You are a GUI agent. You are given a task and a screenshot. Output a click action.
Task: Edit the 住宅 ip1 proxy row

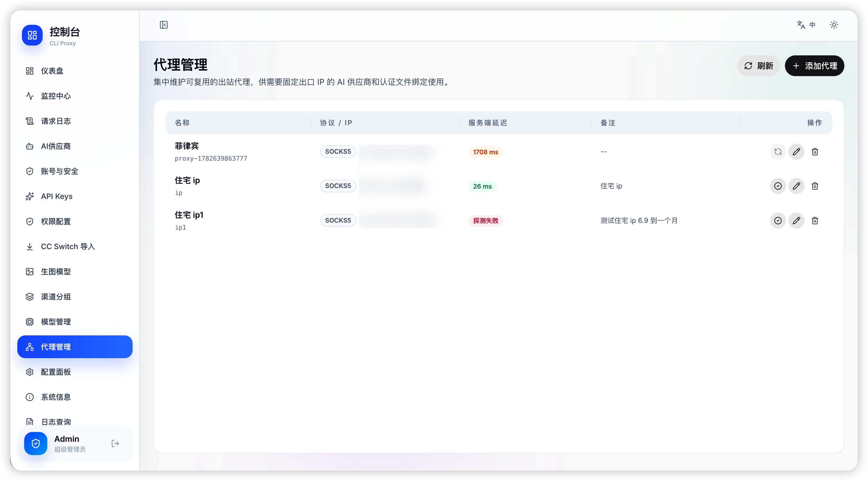(x=796, y=221)
